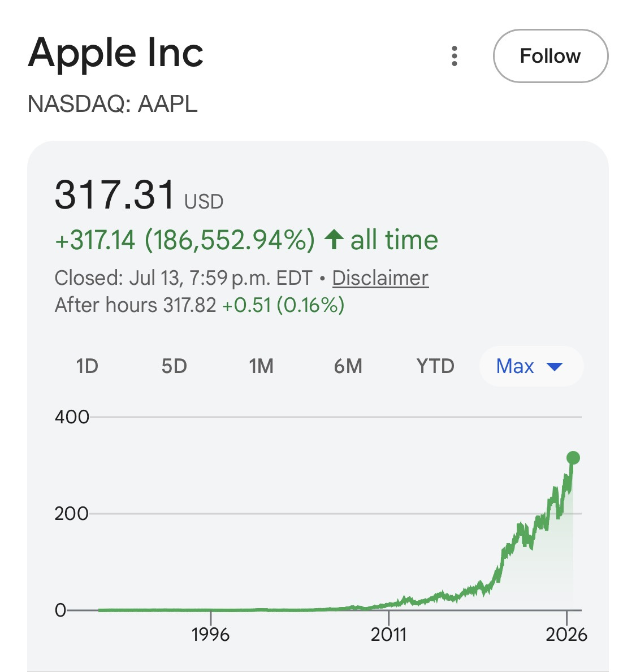Click the NASDAQ: AAPL ticker text
Screen dimensions: 636x672
113,104
